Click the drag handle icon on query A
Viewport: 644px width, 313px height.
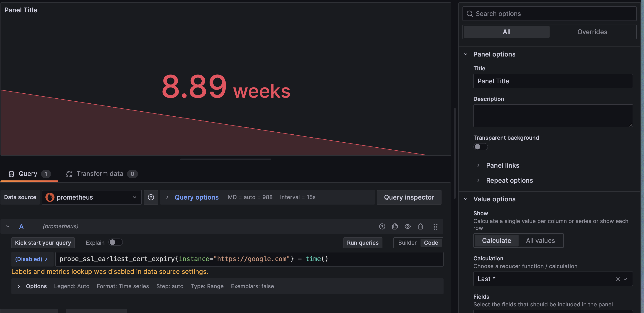point(435,227)
